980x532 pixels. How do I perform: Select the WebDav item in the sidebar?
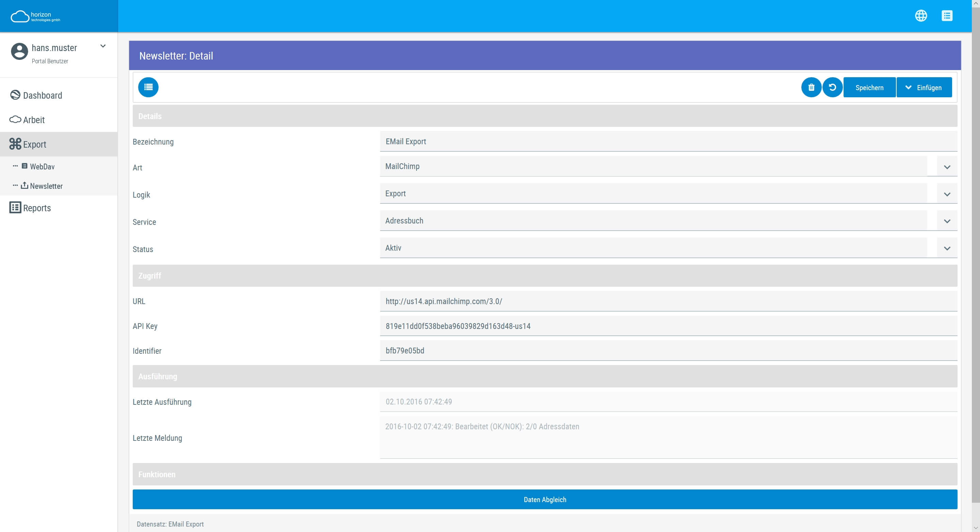click(x=42, y=167)
